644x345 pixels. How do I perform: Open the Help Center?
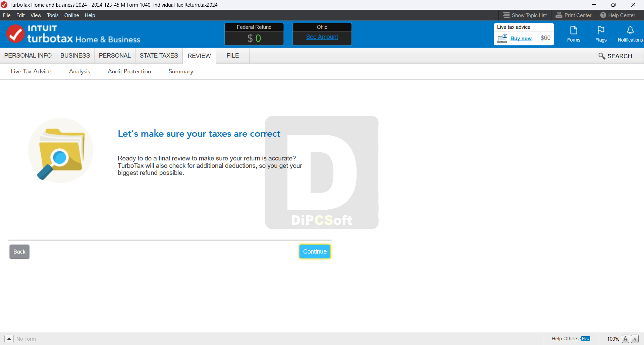[618, 15]
